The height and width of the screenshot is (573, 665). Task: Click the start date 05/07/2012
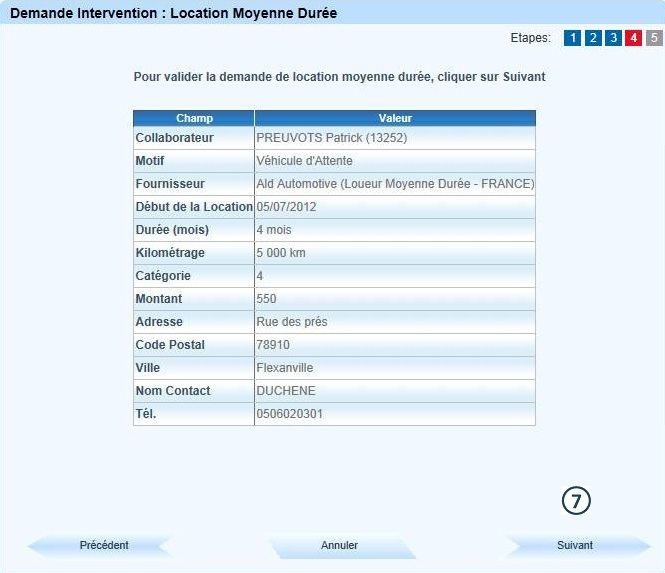click(287, 207)
